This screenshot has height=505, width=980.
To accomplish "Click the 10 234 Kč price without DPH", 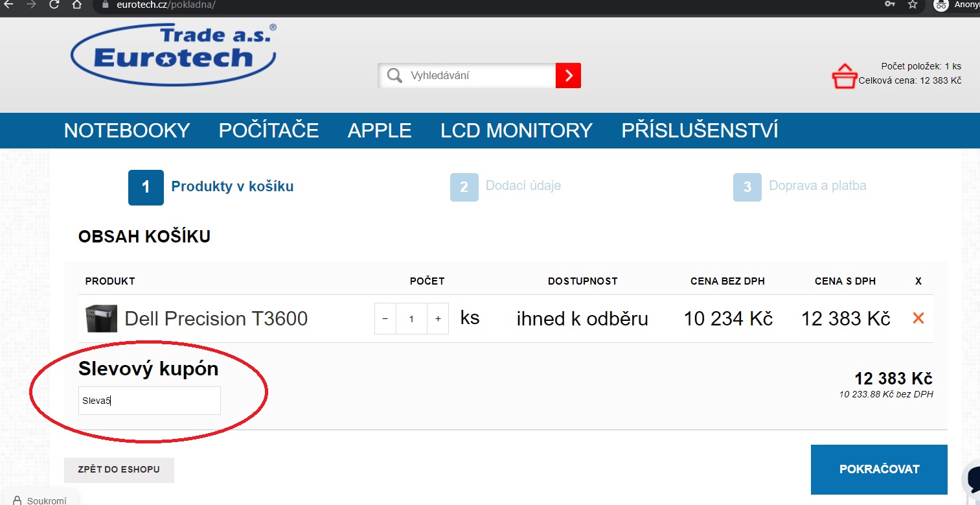I will 728,318.
